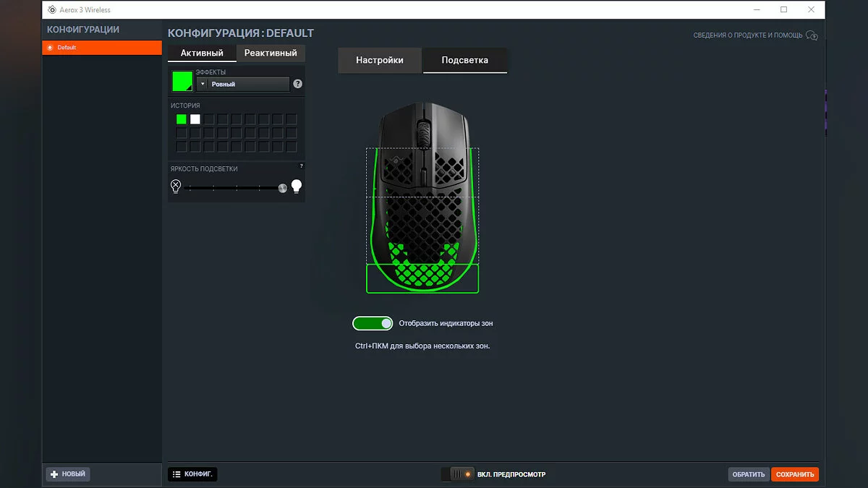This screenshot has width=868, height=488.
Task: Toggle the Вкл. предпросмотр live preview switch
Action: pyautogui.click(x=457, y=474)
